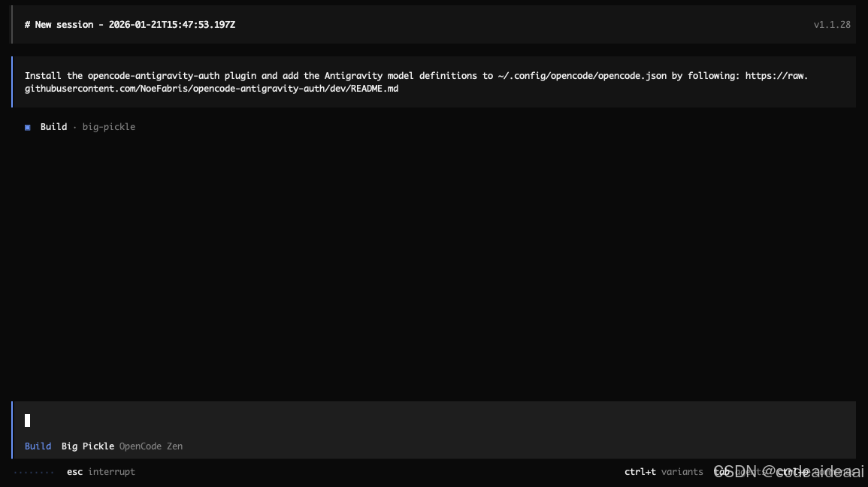Viewport: 868px width, 487px height.
Task: Click the loading dots progress indicator
Action: tap(34, 473)
